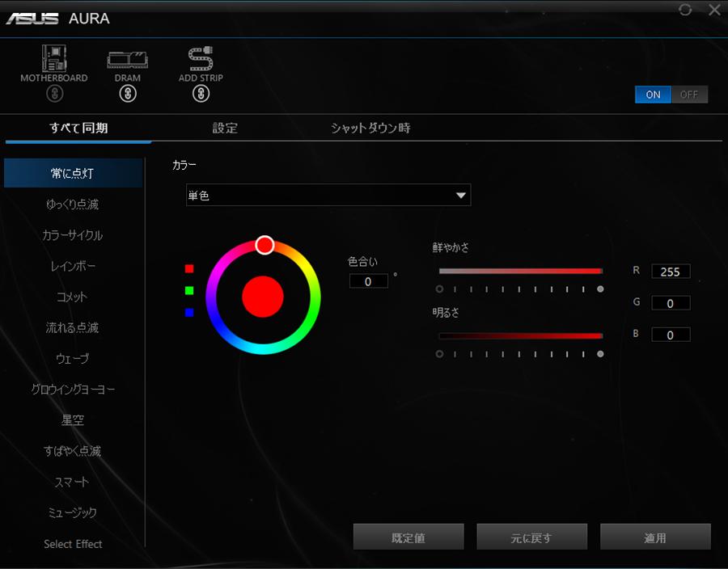The image size is (728, 569).
Task: Click the 元に戻す undo button
Action: 531,537
